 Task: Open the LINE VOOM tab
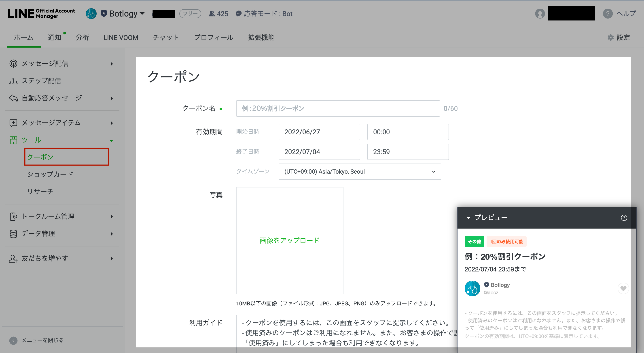click(x=121, y=38)
